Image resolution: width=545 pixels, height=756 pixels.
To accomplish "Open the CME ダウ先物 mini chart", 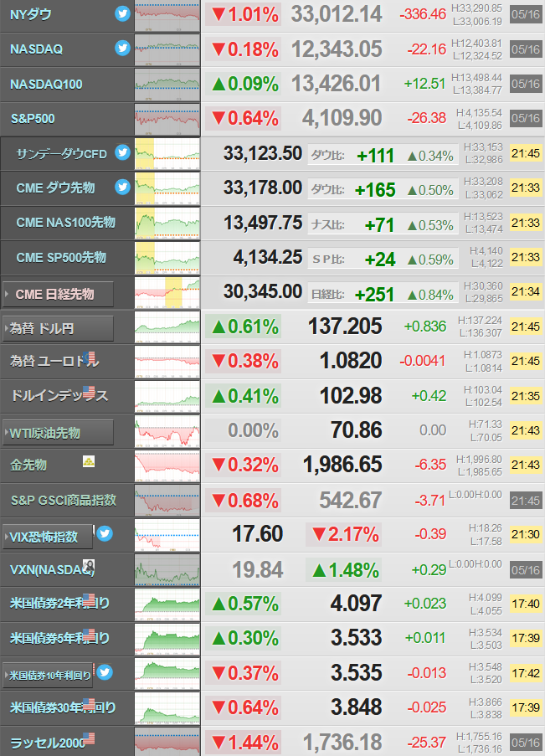I will (167, 188).
